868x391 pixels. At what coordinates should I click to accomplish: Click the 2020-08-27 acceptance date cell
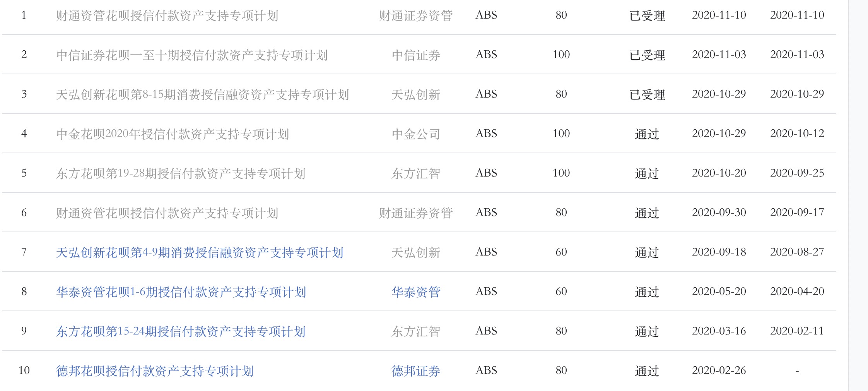pos(797,252)
